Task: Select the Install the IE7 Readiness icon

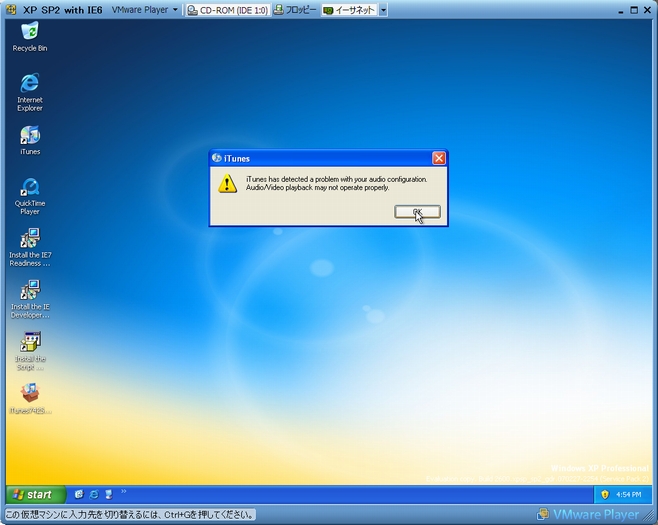Action: click(x=30, y=248)
